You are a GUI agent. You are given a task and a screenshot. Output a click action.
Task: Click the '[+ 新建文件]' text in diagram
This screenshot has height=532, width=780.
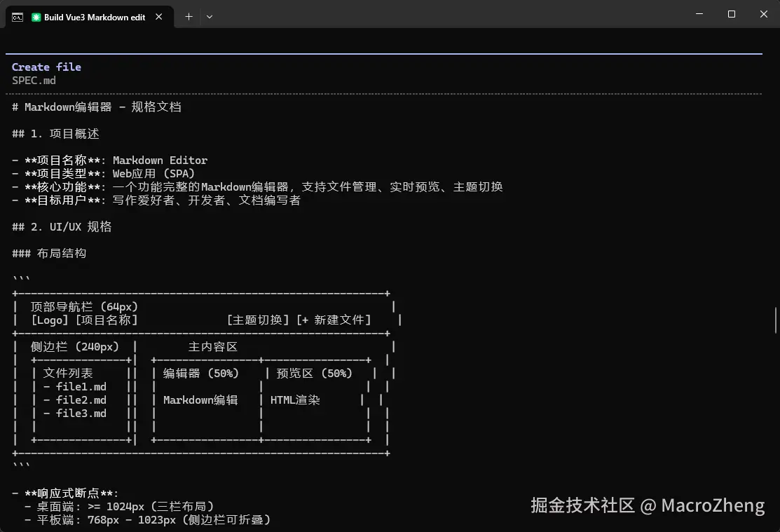334,320
